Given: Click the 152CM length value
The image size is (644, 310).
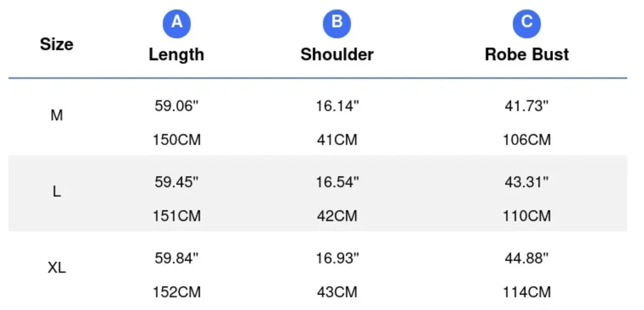Looking at the screenshot, I should pyautogui.click(x=177, y=293).
